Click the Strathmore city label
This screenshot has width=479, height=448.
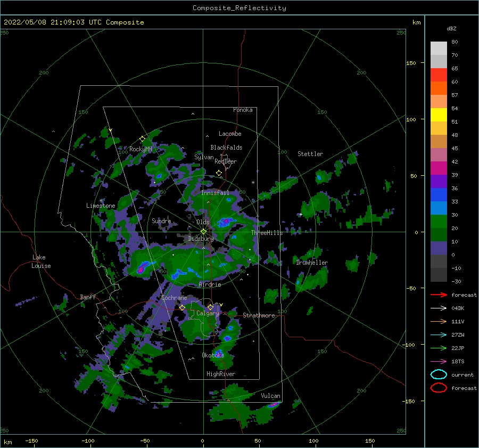click(x=259, y=315)
